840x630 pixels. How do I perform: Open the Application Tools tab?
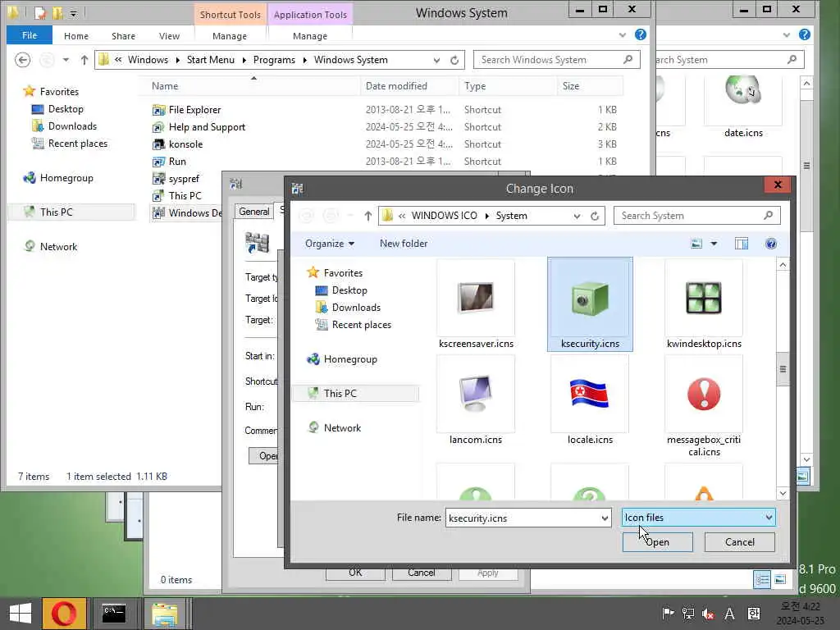click(x=310, y=15)
